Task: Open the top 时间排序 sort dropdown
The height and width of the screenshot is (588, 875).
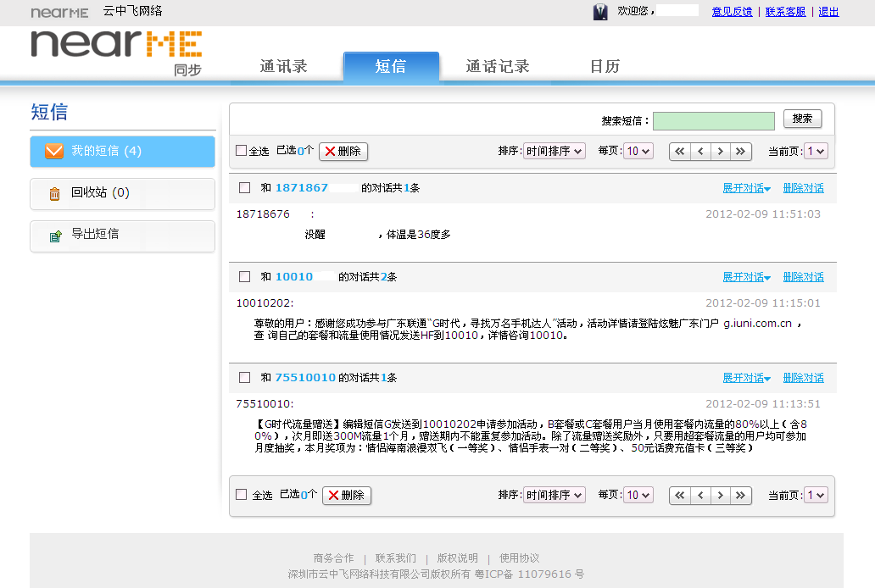Action: pyautogui.click(x=555, y=151)
